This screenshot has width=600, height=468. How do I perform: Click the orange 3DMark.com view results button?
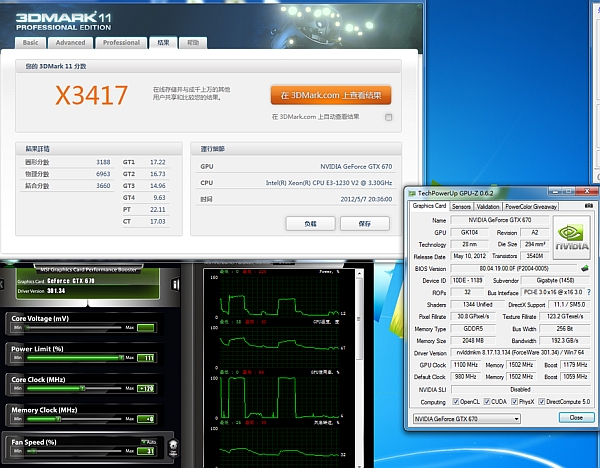[331, 95]
